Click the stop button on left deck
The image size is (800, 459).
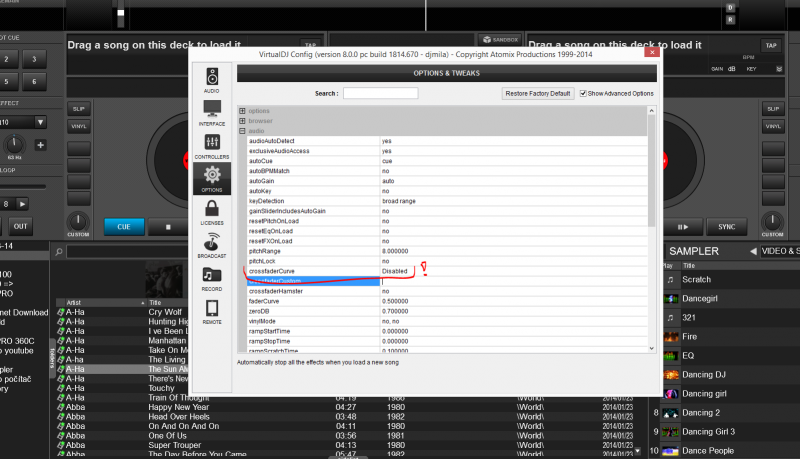coord(168,227)
